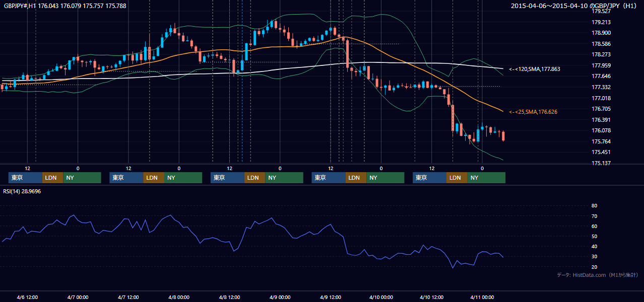644x302 pixels.
Task: Click the 4/6 12:00 time label
Action: 27,297
